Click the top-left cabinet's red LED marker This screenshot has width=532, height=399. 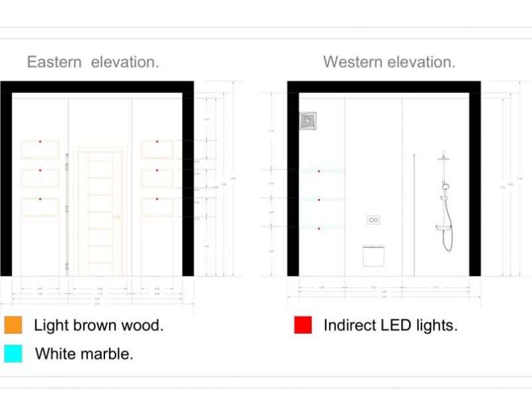tap(40, 142)
